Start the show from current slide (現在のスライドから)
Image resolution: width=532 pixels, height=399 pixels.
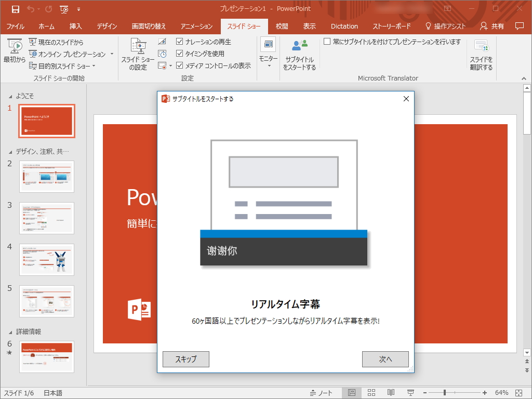56,42
